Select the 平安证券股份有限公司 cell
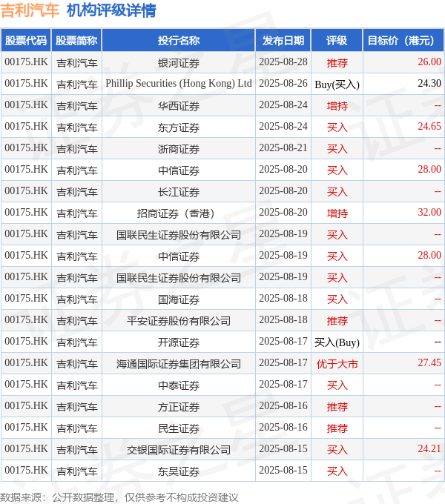This screenshot has width=445, height=504. (x=179, y=321)
